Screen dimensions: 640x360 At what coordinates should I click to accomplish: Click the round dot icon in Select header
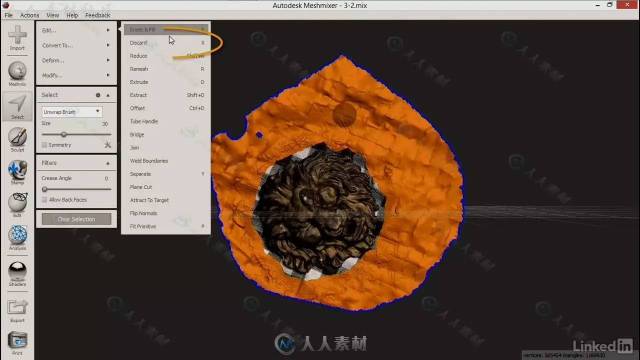tap(98, 95)
